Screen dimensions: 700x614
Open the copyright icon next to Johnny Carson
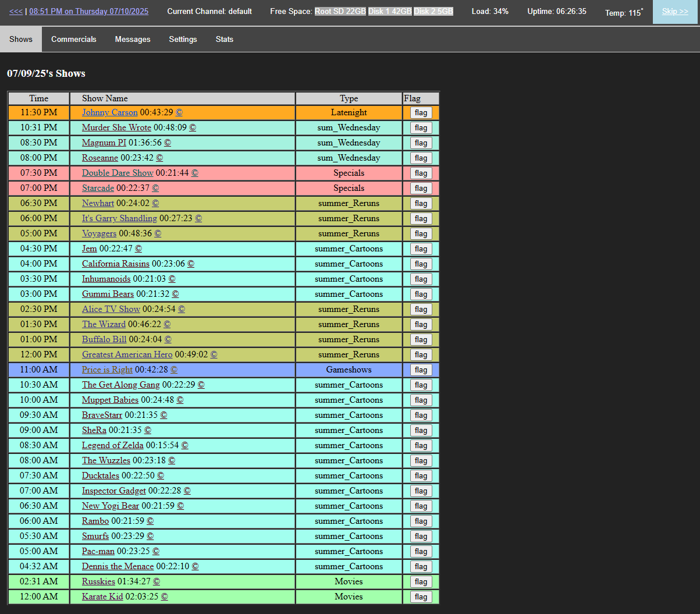[179, 112]
